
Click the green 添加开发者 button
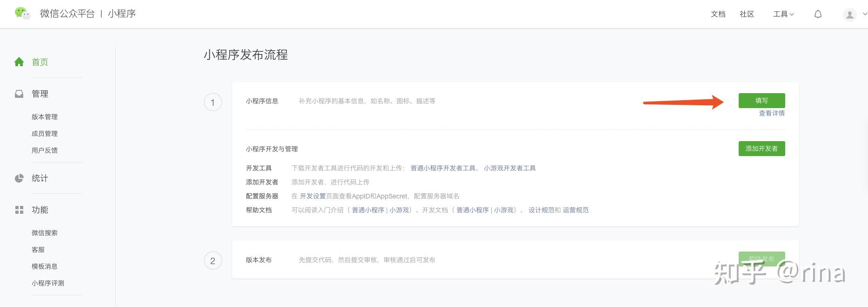point(761,149)
